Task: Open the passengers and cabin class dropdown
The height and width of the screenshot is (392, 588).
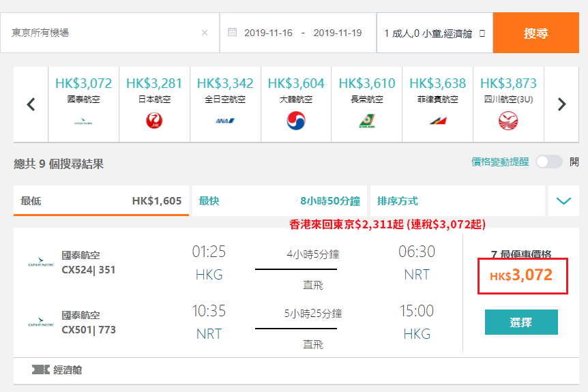Action: click(435, 33)
